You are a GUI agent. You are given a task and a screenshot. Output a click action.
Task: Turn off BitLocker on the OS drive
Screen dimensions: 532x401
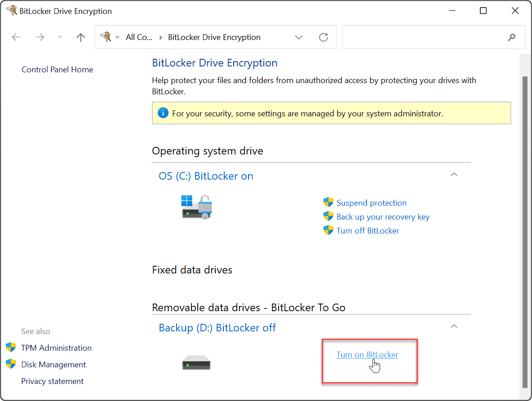(x=368, y=230)
